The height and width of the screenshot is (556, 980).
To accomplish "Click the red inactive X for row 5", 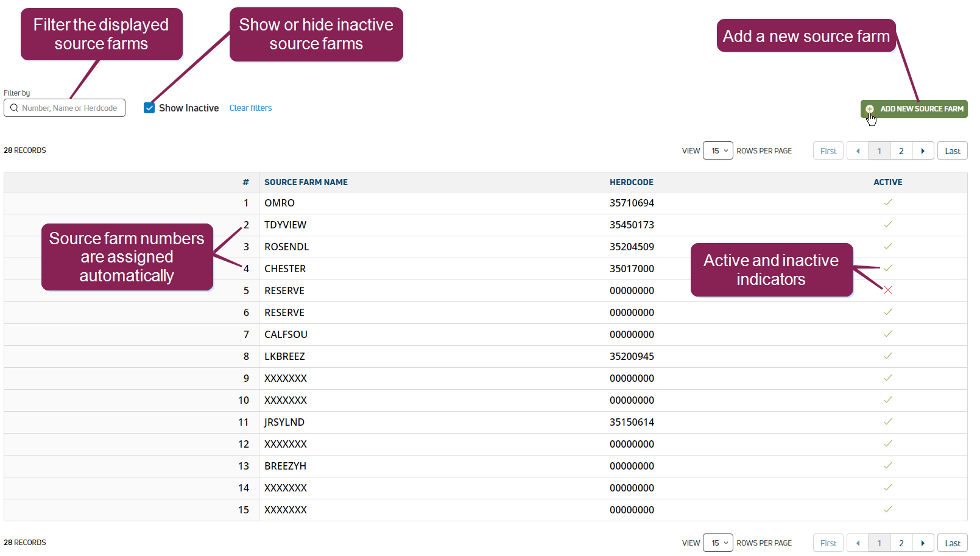I will pos(887,290).
